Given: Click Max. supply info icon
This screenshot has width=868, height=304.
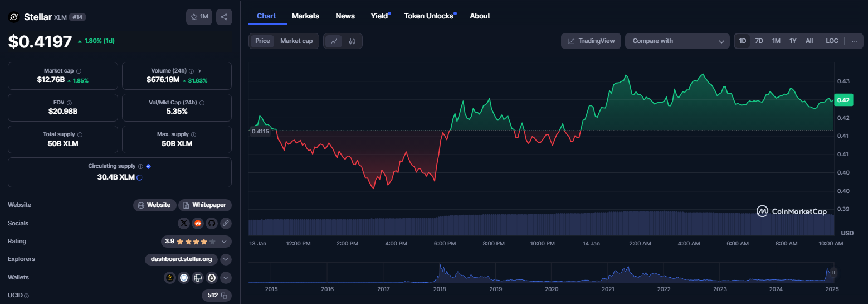Looking at the screenshot, I should (194, 134).
